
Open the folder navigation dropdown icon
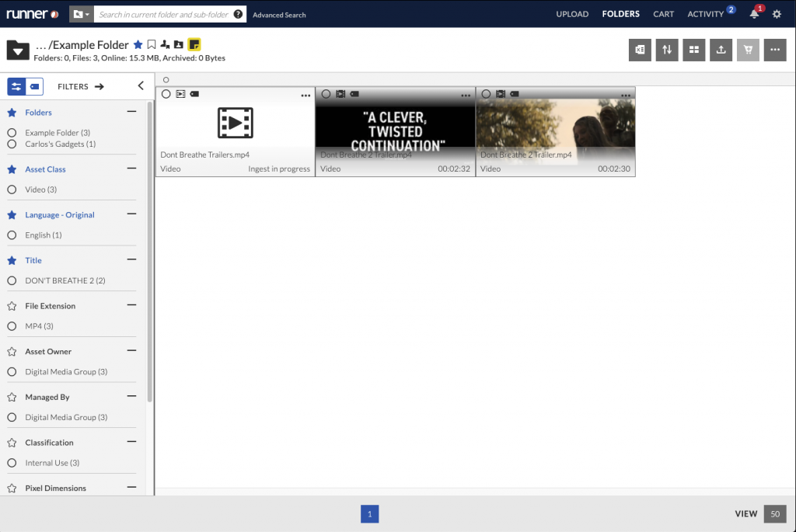(x=18, y=50)
